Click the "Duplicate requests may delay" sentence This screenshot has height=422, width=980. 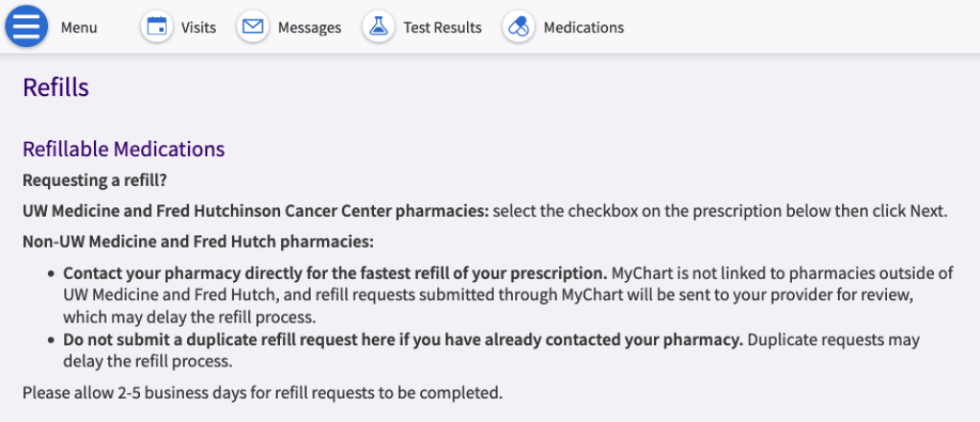pyautogui.click(x=832, y=340)
